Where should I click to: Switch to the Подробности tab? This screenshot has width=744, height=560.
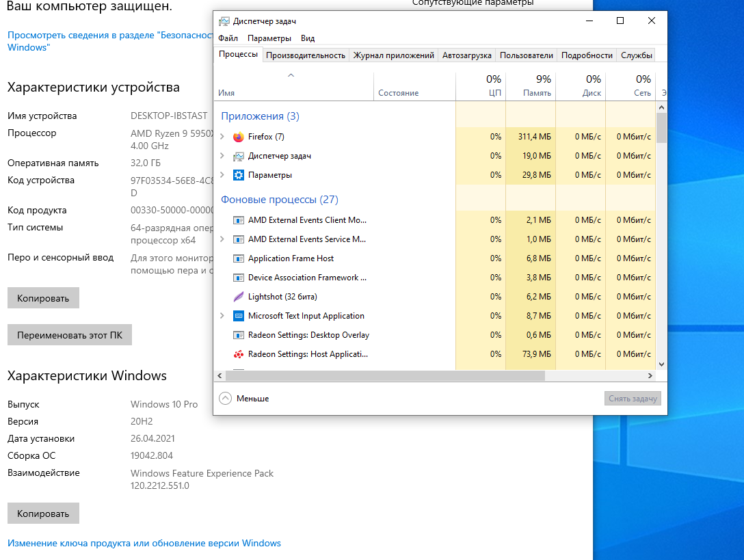[x=587, y=55]
